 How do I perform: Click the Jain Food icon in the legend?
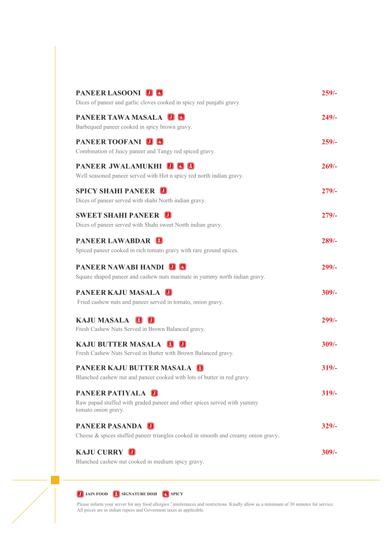coord(80,494)
